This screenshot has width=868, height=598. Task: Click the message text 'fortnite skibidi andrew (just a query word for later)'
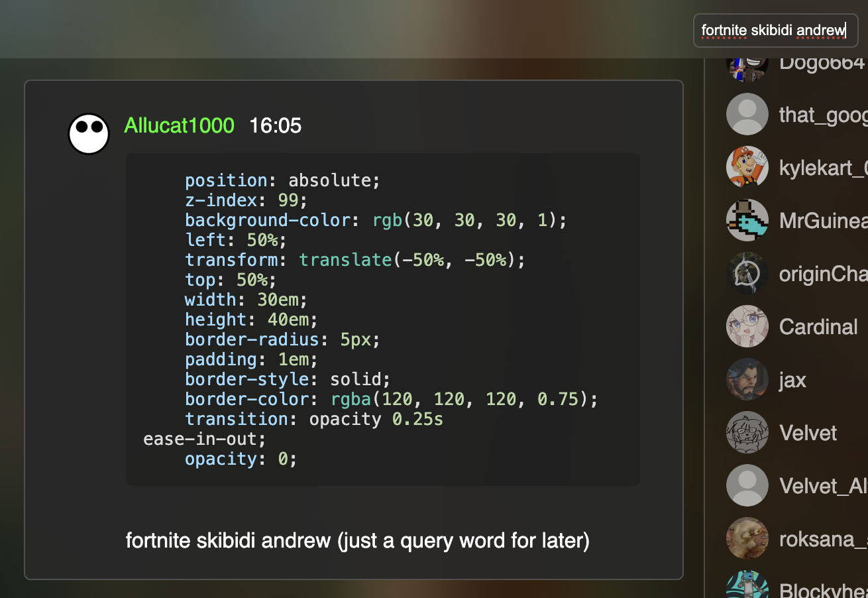357,541
